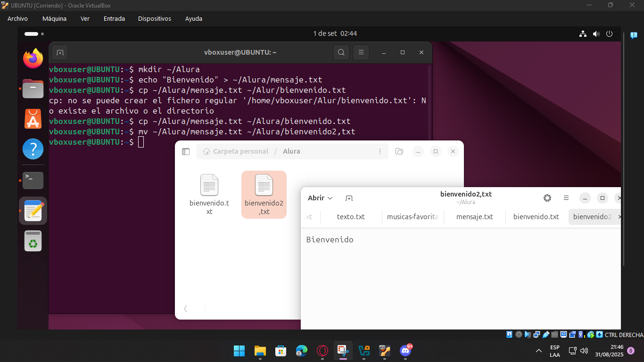
Task: Open the terminal hamburger menu
Action: 361,52
